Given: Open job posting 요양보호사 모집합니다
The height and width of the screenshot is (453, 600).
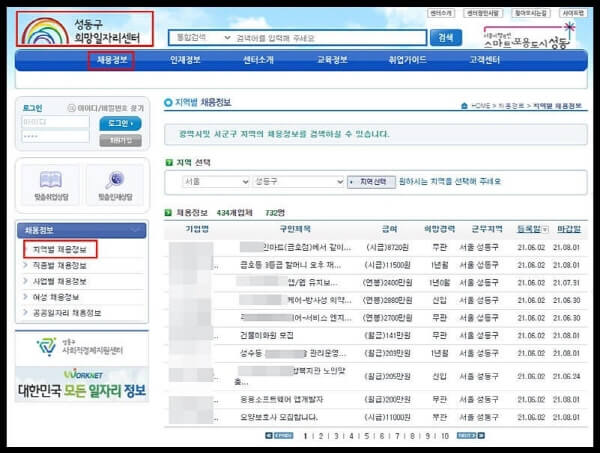Looking at the screenshot, I should (x=279, y=417).
